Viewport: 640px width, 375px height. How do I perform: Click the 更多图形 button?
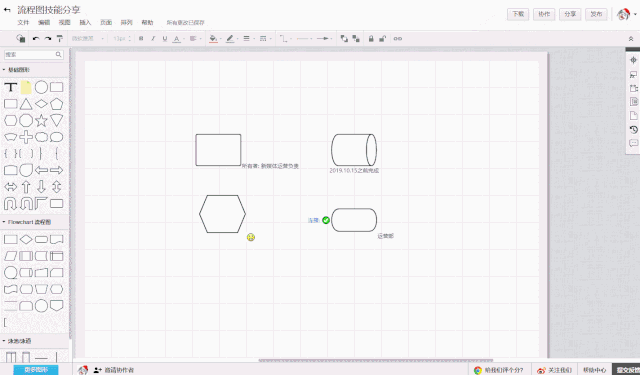[36, 370]
